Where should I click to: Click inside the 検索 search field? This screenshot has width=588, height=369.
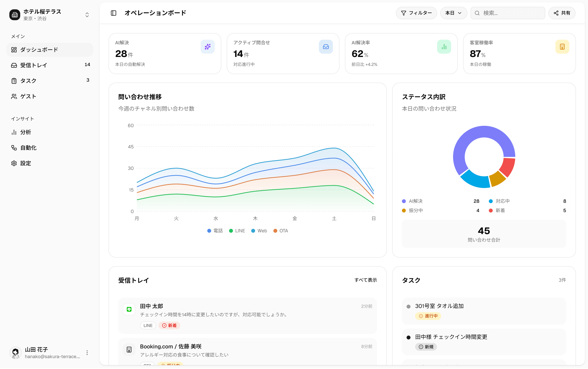tap(508, 13)
